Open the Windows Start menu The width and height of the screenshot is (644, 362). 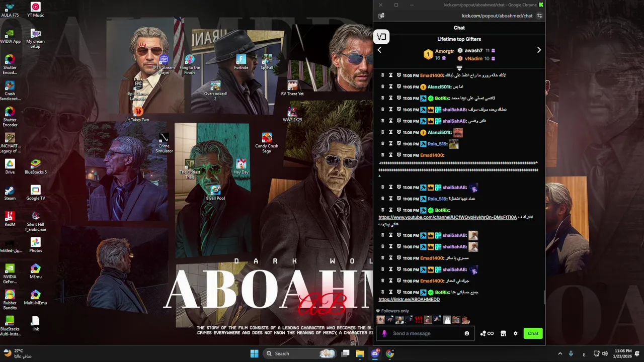pyautogui.click(x=254, y=353)
